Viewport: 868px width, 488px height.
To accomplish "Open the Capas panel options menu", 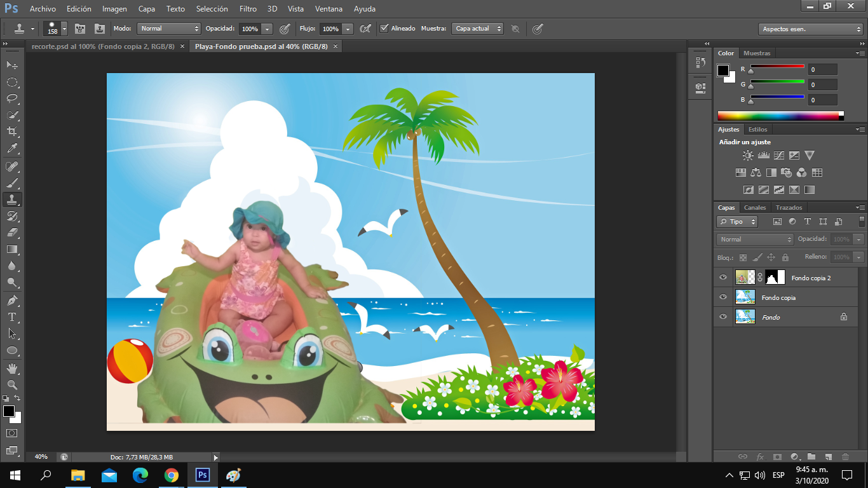I will pos(860,208).
